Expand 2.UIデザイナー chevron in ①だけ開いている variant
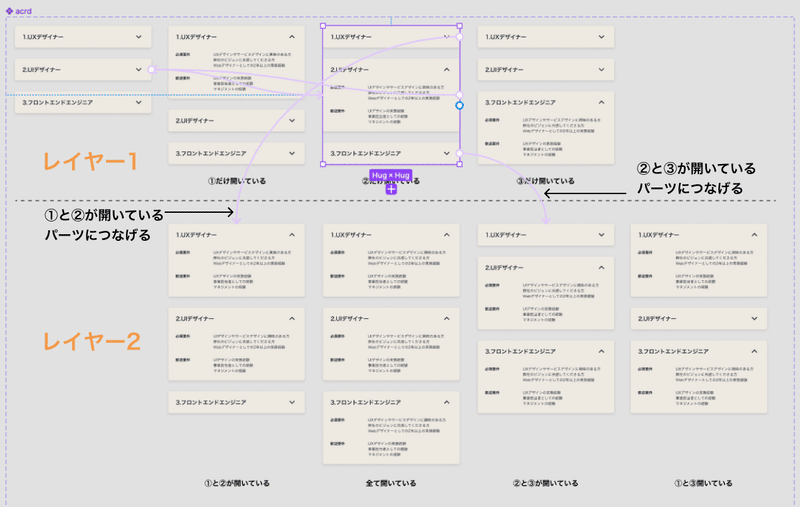800x507 pixels. coord(292,120)
